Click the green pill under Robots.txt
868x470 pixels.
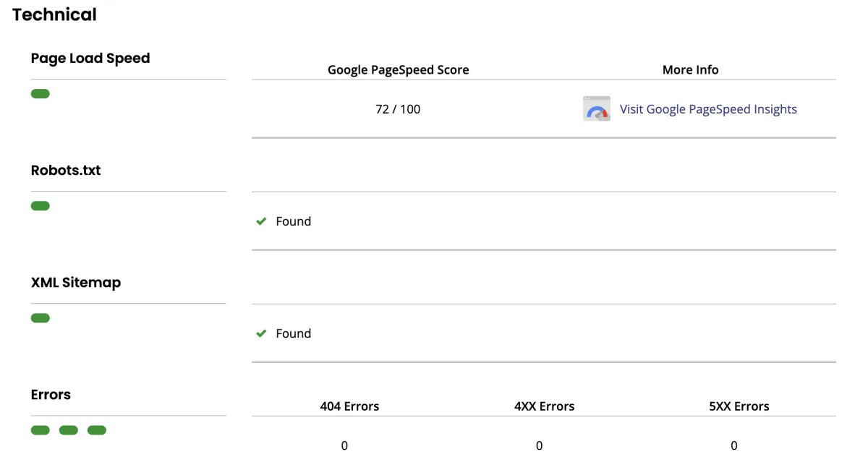click(x=41, y=206)
